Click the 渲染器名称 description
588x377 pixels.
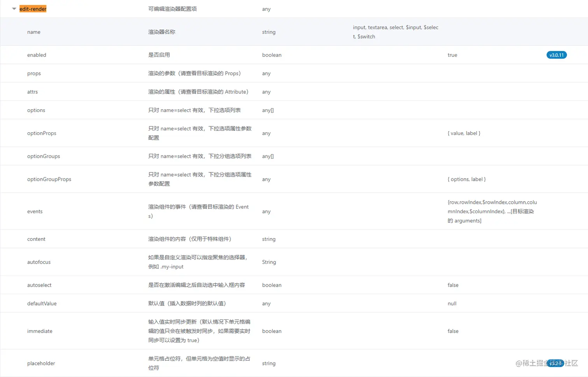pyautogui.click(x=162, y=32)
